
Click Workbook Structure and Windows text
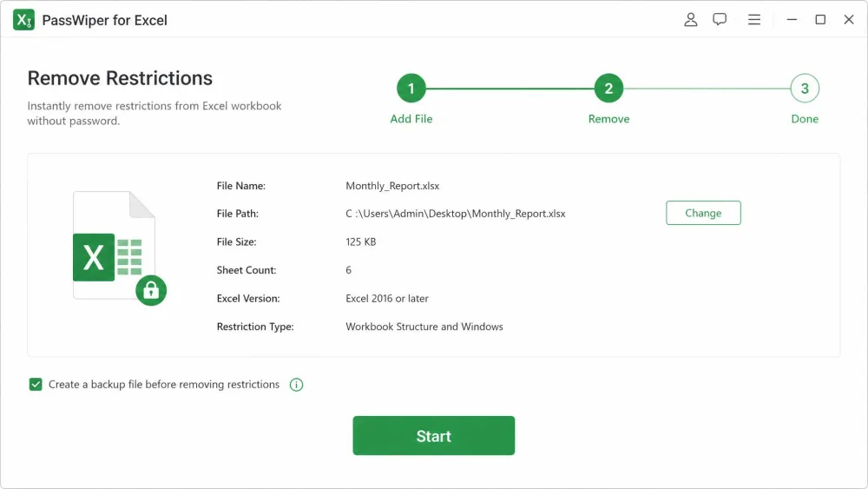click(424, 327)
